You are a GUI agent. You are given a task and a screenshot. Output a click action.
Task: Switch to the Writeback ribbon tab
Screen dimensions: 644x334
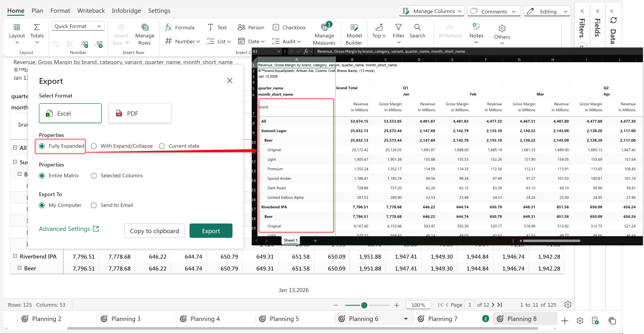(x=91, y=11)
